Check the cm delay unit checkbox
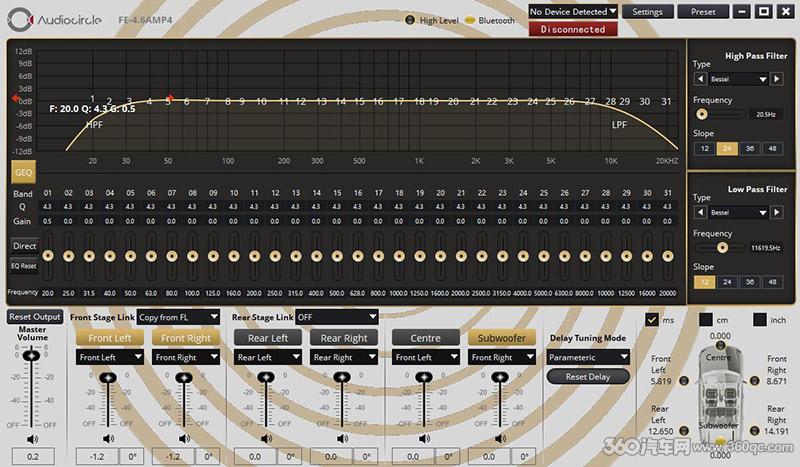800x467 pixels. (x=706, y=319)
